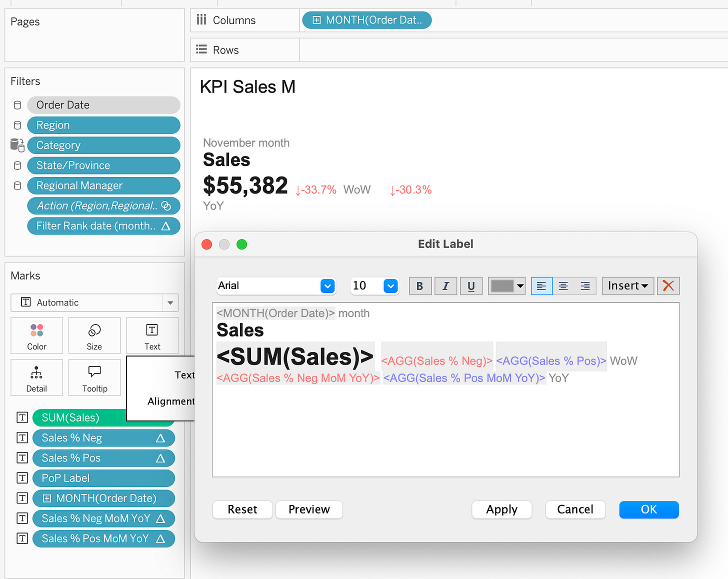Open the Arial font dropdown
This screenshot has height=579, width=728.
pyautogui.click(x=276, y=286)
